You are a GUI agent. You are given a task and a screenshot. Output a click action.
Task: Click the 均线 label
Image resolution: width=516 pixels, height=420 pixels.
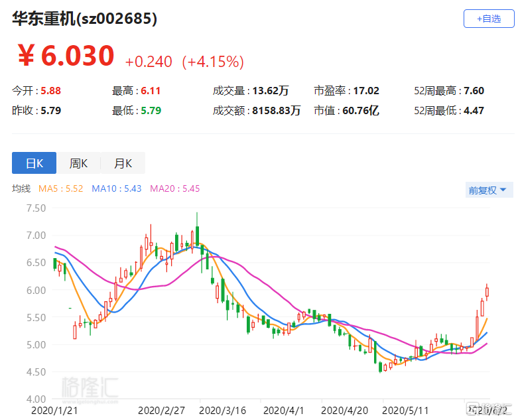pos(21,188)
